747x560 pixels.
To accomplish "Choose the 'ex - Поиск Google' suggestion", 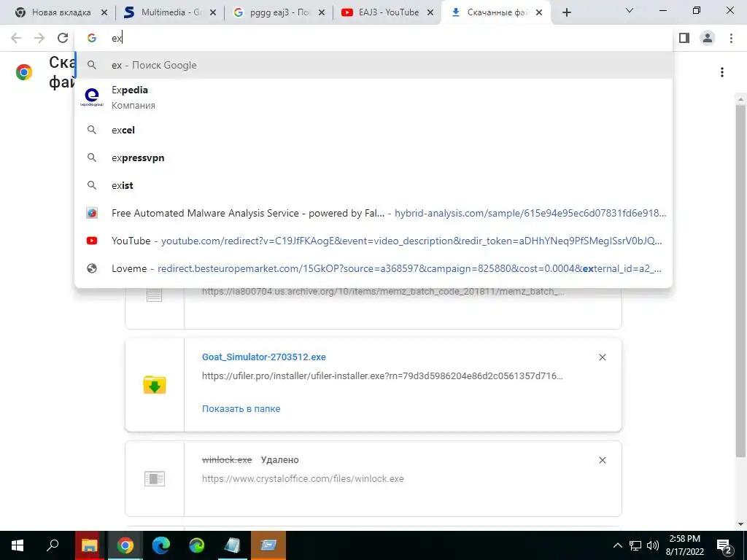I will 373,65.
